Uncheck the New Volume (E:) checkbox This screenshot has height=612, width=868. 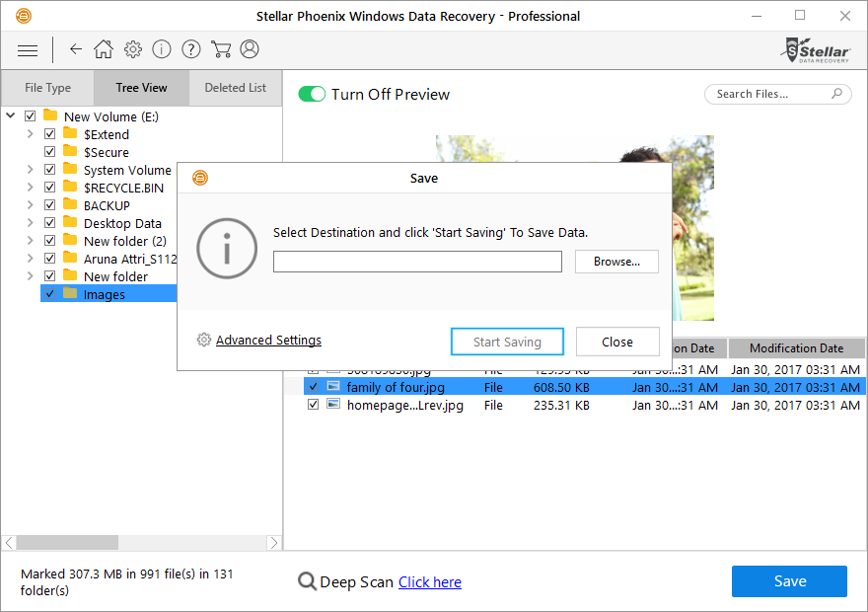click(x=31, y=116)
